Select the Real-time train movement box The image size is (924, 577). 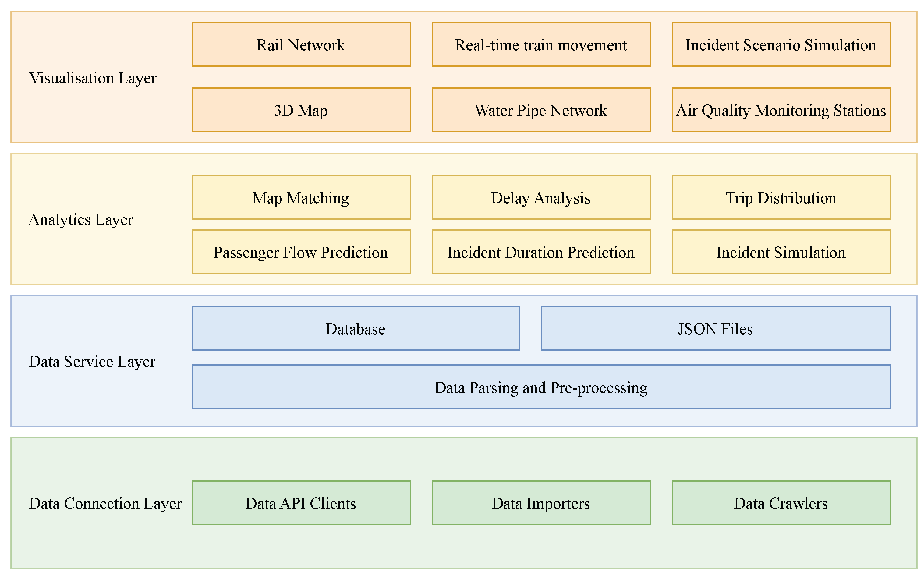541,44
